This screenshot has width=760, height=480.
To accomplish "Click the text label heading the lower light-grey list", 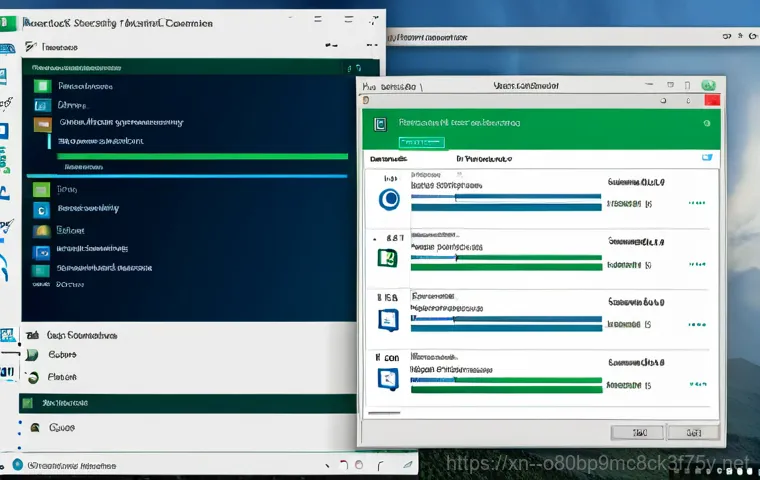I will pos(81,335).
